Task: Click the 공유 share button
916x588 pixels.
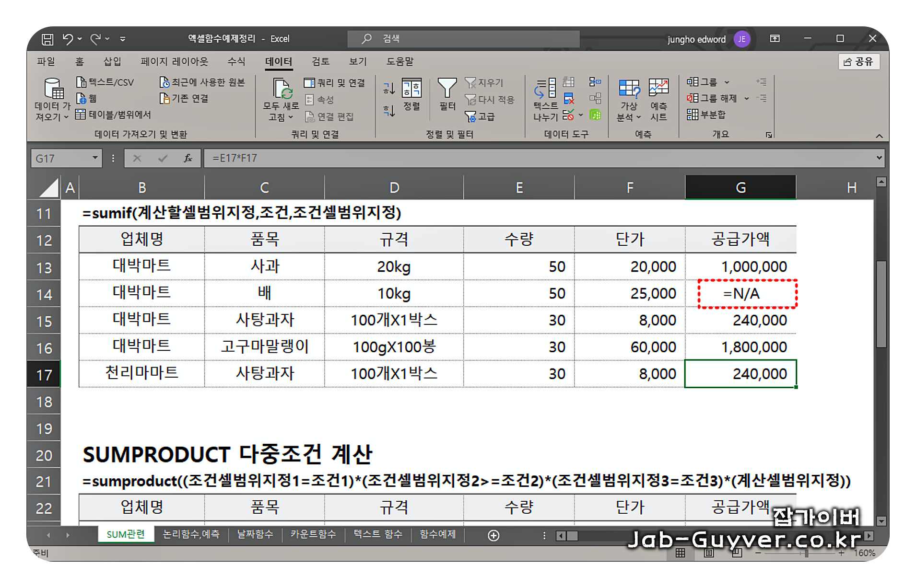Action: point(859,61)
